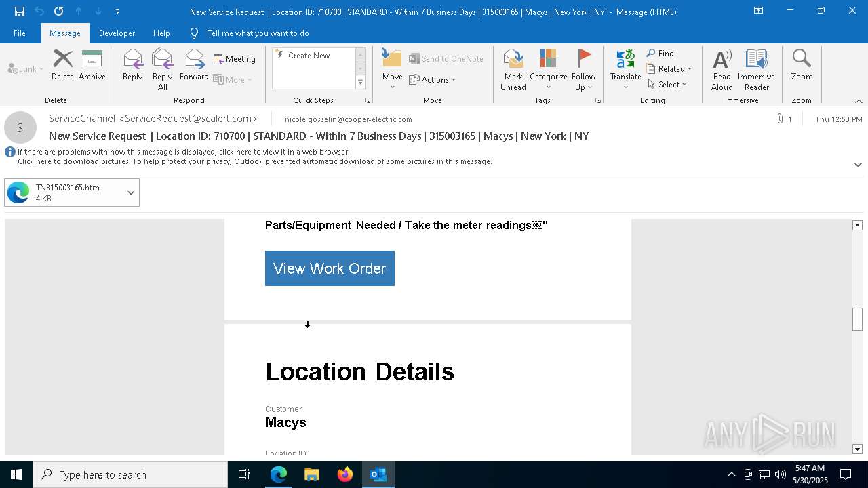The height and width of the screenshot is (488, 868).
Task: Click Reply All
Action: click(163, 70)
